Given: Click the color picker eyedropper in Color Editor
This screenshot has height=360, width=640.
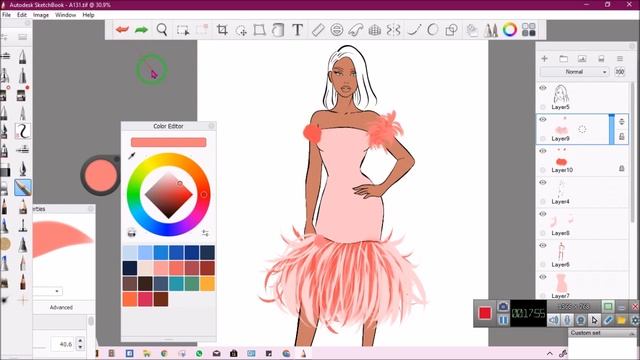Looking at the screenshot, I should [x=132, y=156].
